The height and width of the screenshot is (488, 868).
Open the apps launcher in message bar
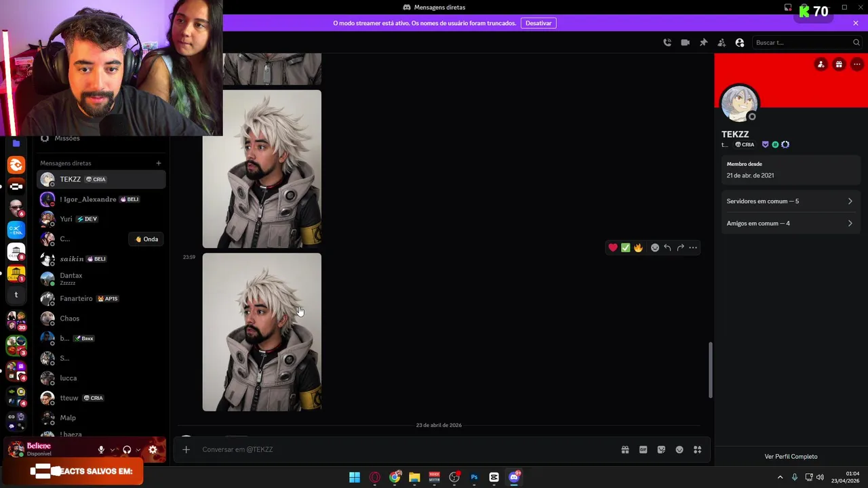tap(697, 449)
